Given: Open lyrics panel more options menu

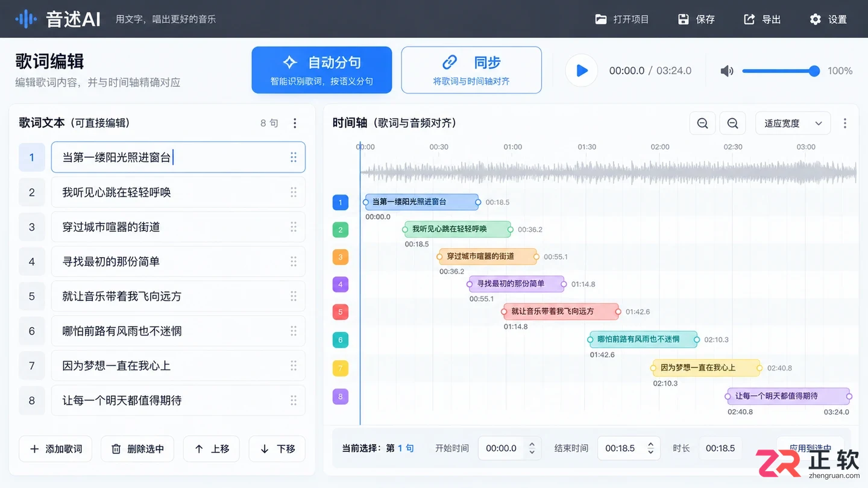Looking at the screenshot, I should point(295,123).
